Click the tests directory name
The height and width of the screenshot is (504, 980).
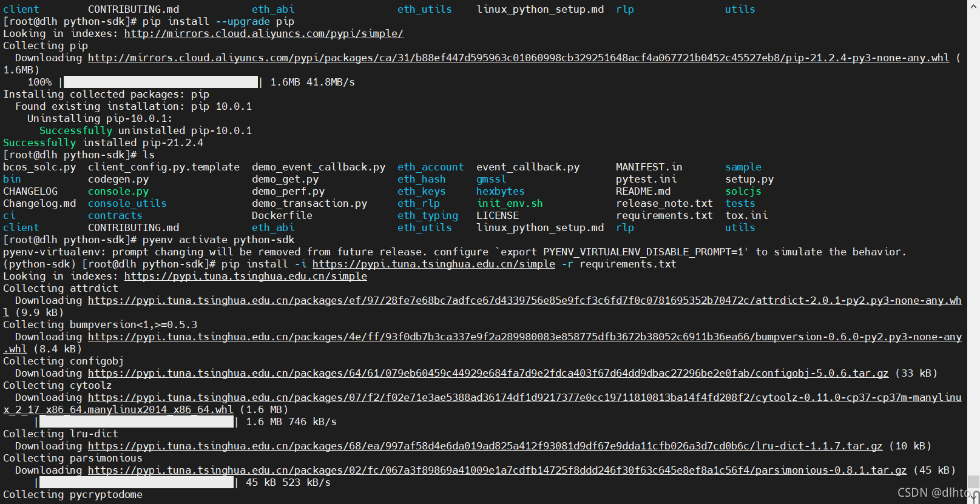(x=740, y=203)
